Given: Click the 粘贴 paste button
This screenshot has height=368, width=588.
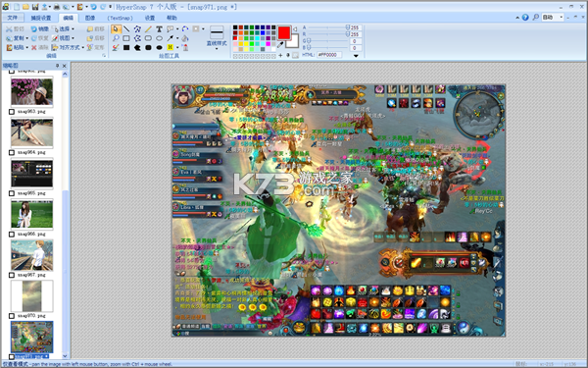Looking at the screenshot, I should (x=15, y=48).
